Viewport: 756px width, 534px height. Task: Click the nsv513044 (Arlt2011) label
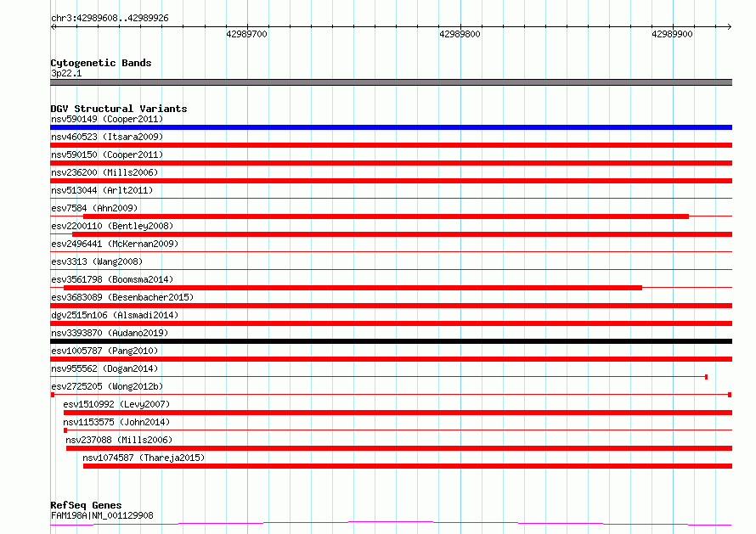click(102, 190)
